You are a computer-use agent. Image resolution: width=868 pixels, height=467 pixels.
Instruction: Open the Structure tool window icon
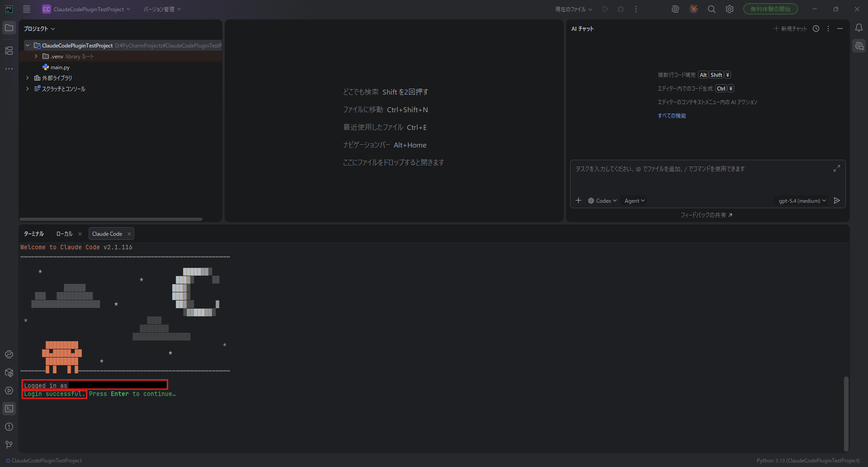pos(9,51)
